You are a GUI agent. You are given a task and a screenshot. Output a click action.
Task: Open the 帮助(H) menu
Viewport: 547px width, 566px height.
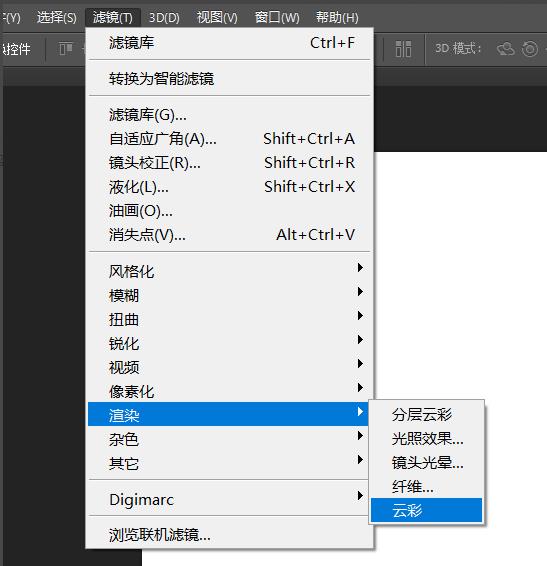[x=337, y=17]
